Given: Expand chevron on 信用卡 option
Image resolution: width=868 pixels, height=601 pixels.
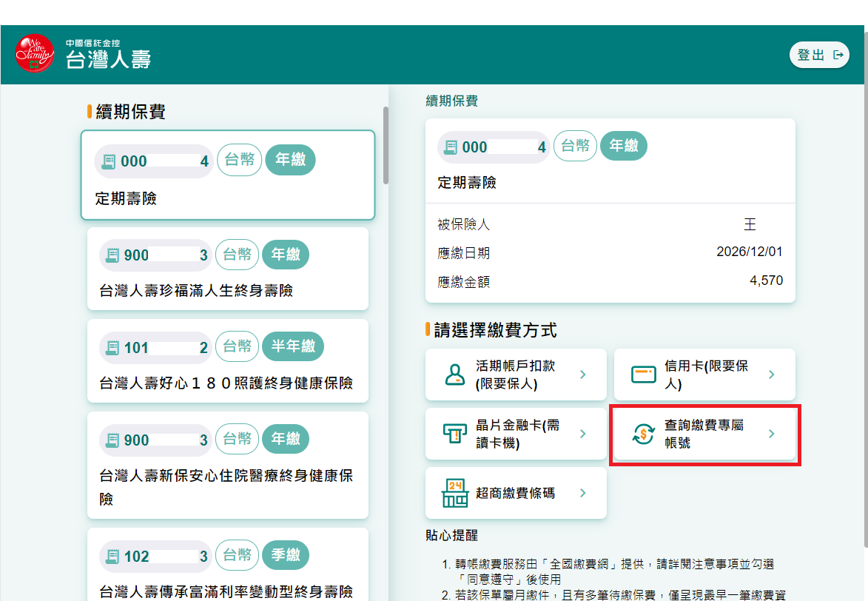Looking at the screenshot, I should [772, 375].
